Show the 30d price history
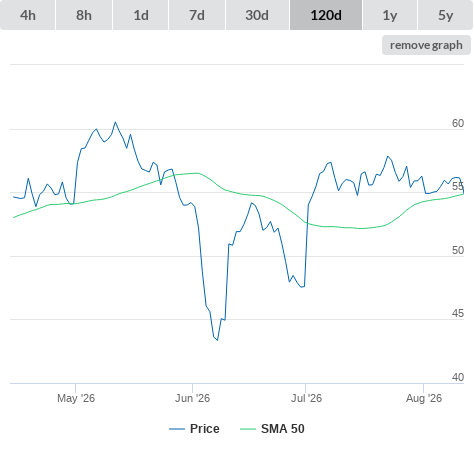The height and width of the screenshot is (455, 474). [257, 15]
